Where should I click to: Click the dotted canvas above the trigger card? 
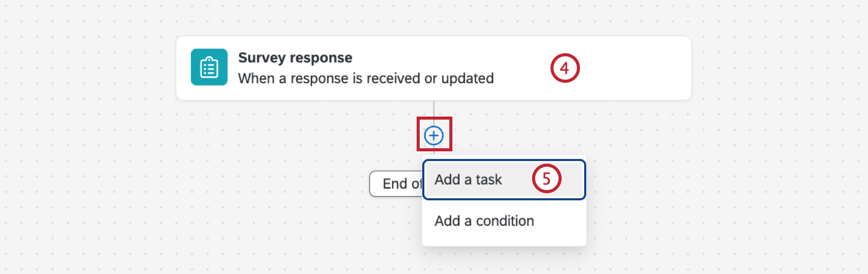click(434, 18)
